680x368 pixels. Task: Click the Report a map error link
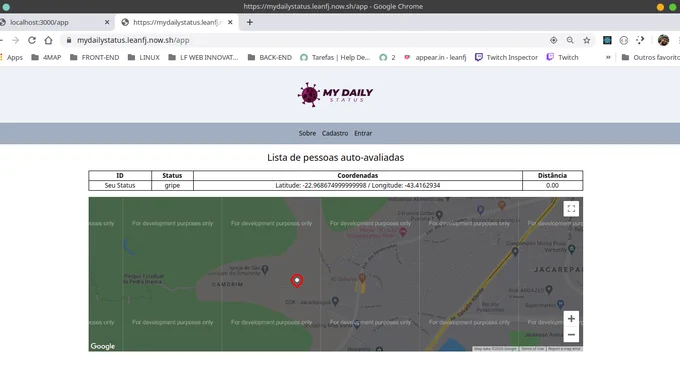point(564,348)
